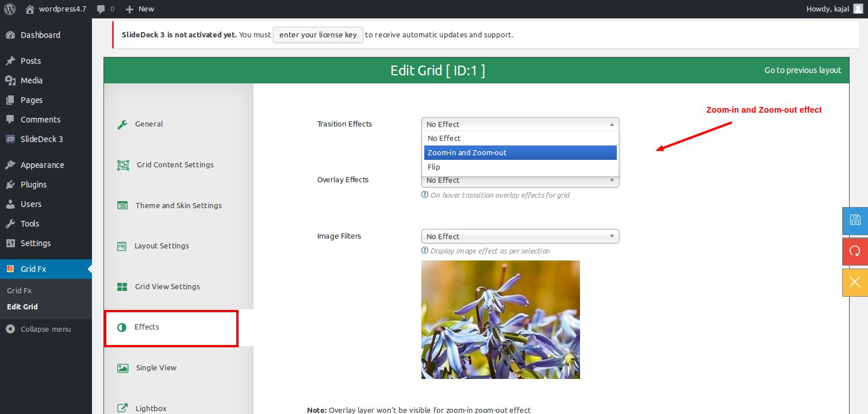Collapse the admin menu
The height and width of the screenshot is (414, 868).
click(x=38, y=329)
